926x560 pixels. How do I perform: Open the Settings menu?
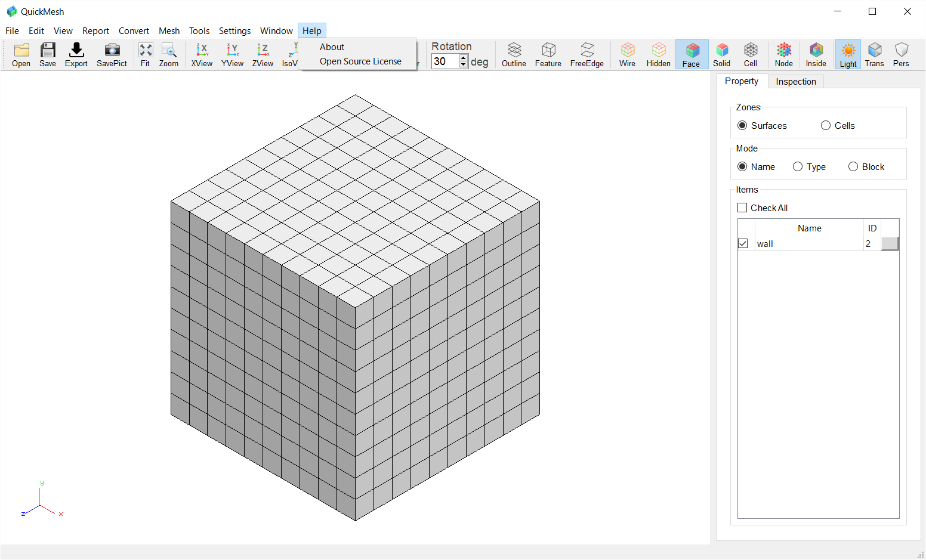pyautogui.click(x=234, y=31)
